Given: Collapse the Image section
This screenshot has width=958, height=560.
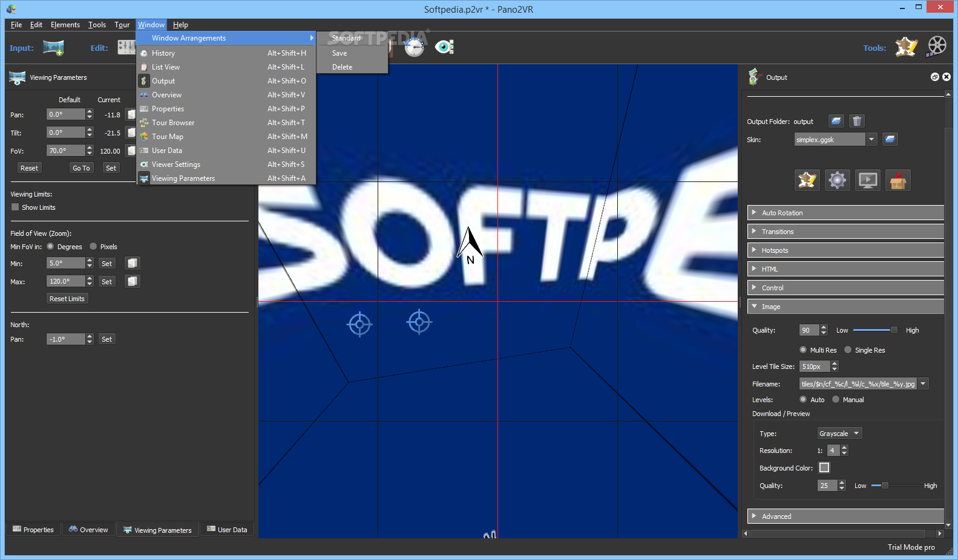Looking at the screenshot, I should click(x=845, y=307).
